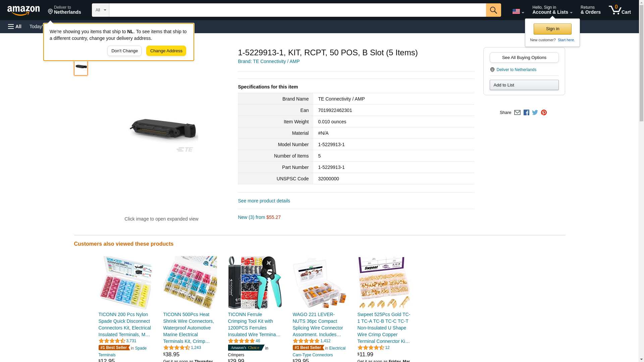Screen dimensions: 644x362
Task: Share product on Pinterest icon
Action: (x=544, y=113)
